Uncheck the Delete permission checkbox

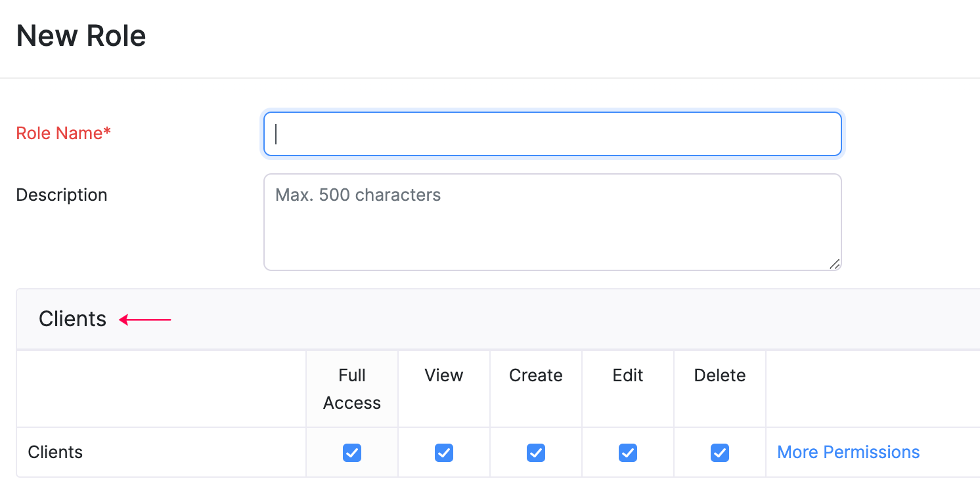[720, 453]
